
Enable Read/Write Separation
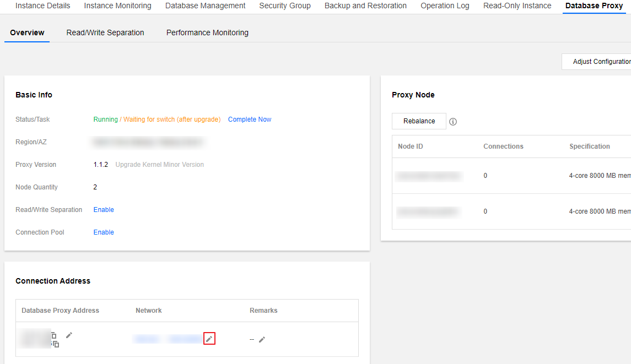click(x=104, y=210)
